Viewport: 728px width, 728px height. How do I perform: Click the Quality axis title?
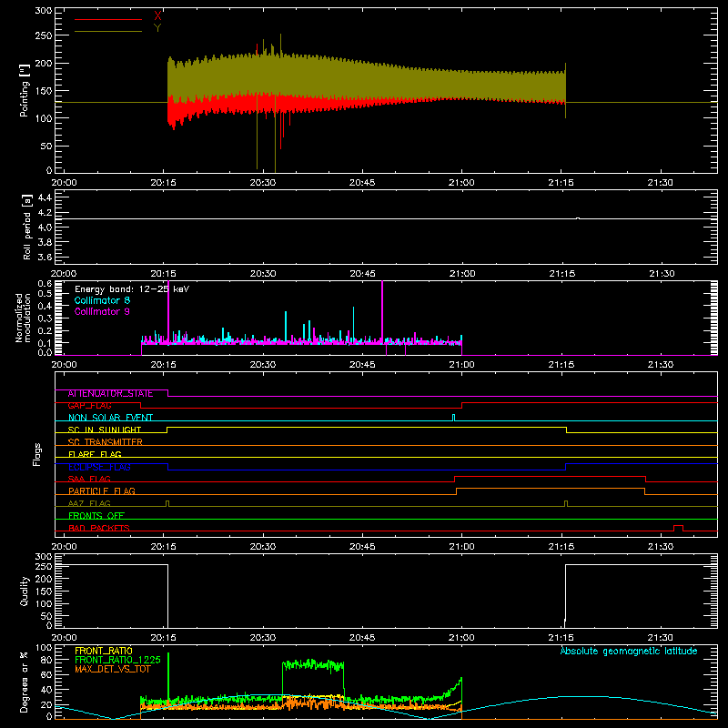click(x=25, y=591)
